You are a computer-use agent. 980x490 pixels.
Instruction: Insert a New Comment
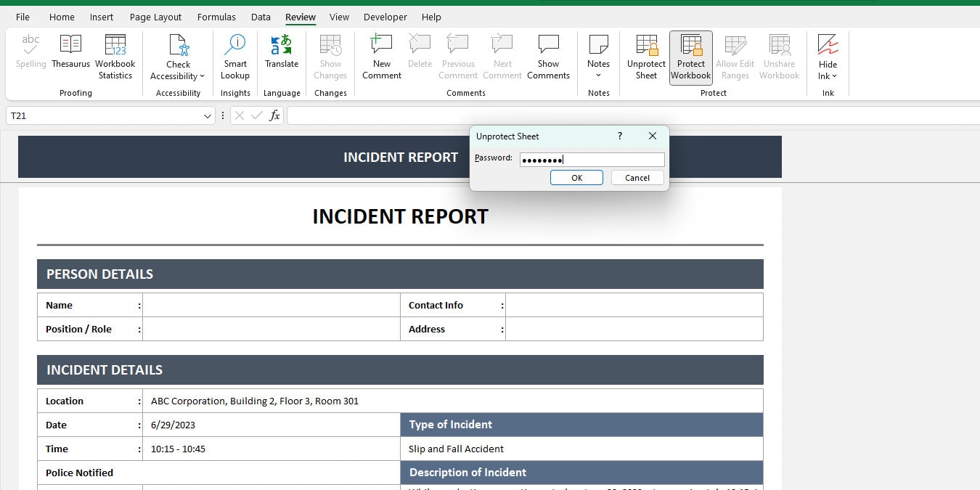point(381,54)
